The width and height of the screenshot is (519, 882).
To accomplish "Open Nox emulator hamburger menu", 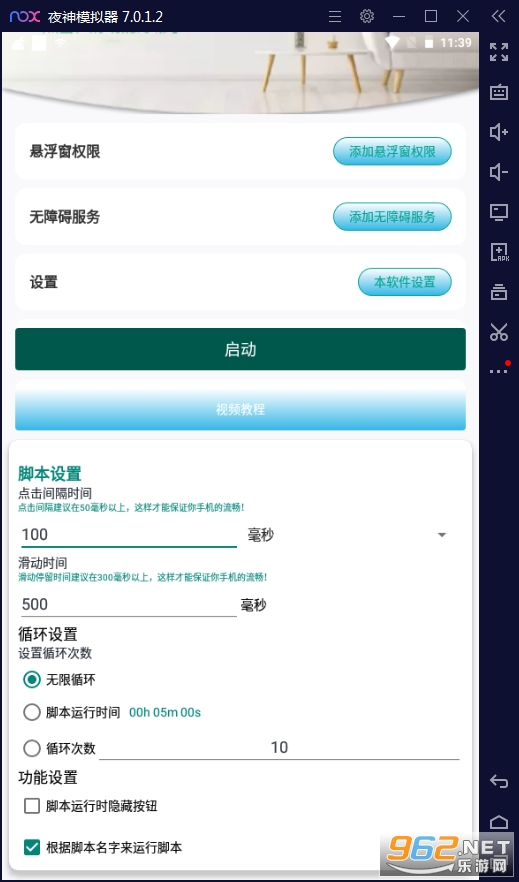I will point(335,17).
